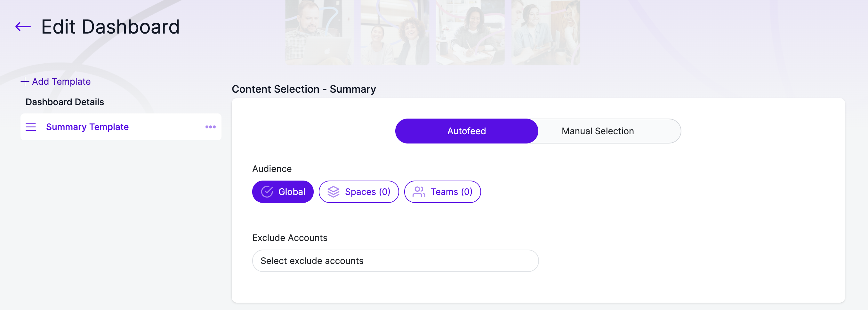The height and width of the screenshot is (310, 868).
Task: Click the people icon in Teams chip
Action: (x=419, y=192)
